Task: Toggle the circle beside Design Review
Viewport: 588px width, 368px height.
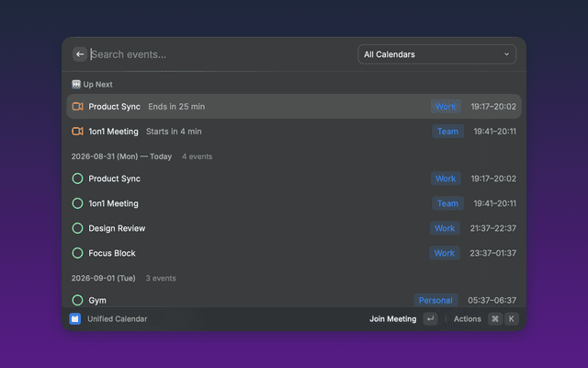Action: tap(77, 228)
